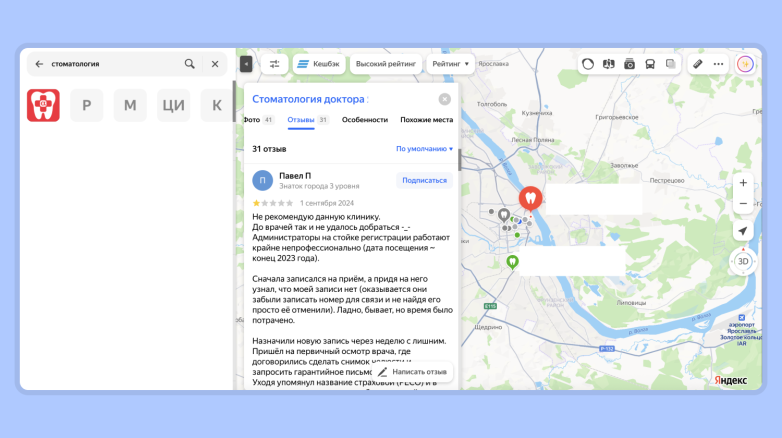Show traffic layer on the map

click(588, 64)
